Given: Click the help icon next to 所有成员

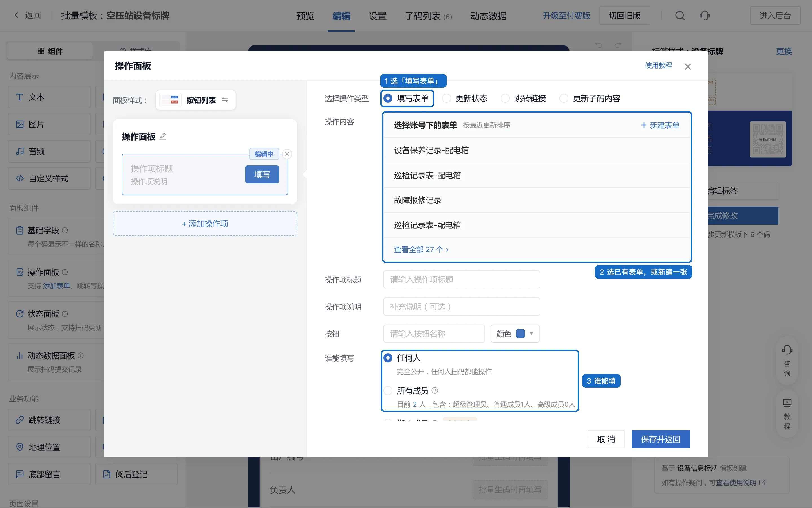Looking at the screenshot, I should pos(435,391).
